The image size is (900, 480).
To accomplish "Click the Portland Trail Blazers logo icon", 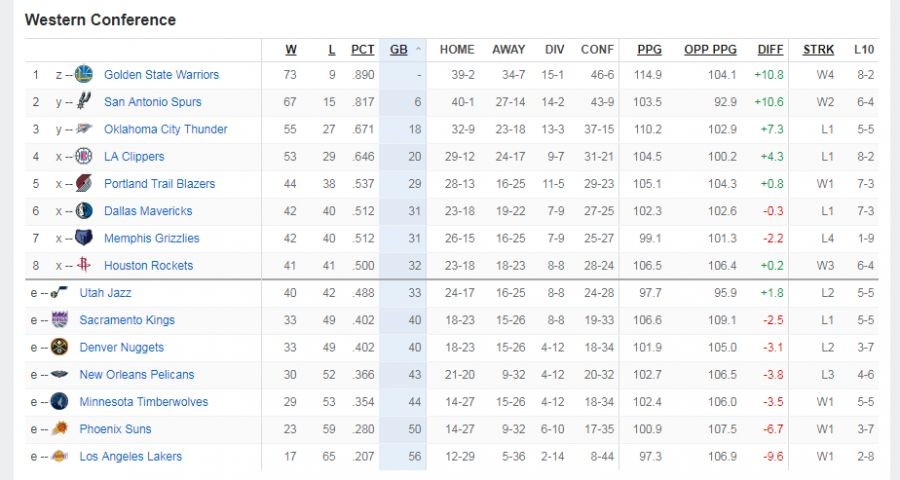I will coord(83,183).
